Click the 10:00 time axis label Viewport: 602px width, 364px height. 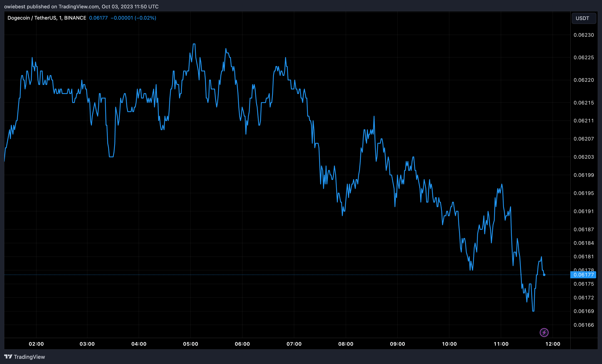click(x=449, y=344)
